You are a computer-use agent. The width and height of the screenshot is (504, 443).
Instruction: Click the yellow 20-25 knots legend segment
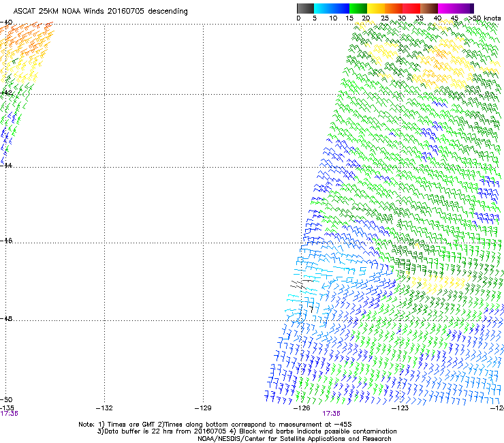(376, 8)
